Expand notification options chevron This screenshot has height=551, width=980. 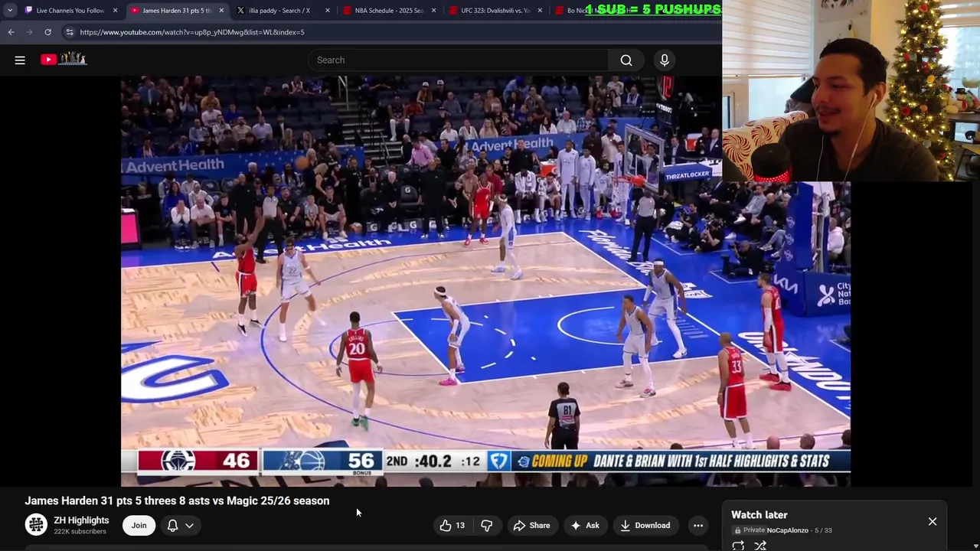pyautogui.click(x=189, y=525)
